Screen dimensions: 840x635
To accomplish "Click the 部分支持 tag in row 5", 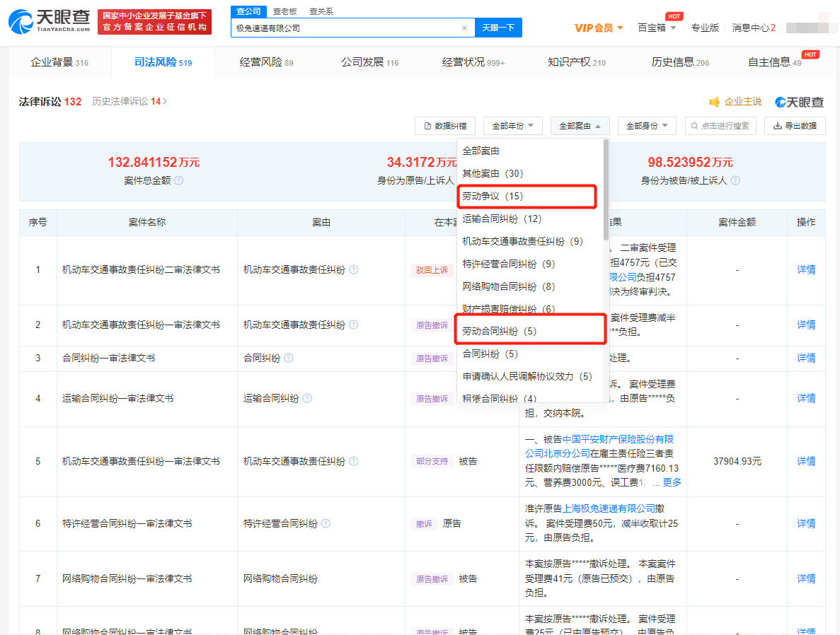I will pyautogui.click(x=432, y=461).
